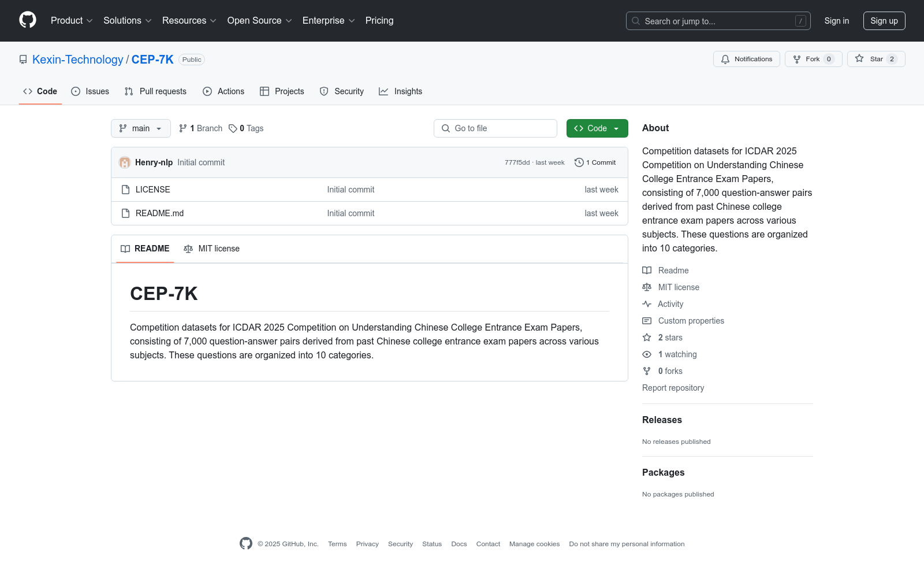
Task: Open the LICENSE file
Action: click(x=153, y=190)
